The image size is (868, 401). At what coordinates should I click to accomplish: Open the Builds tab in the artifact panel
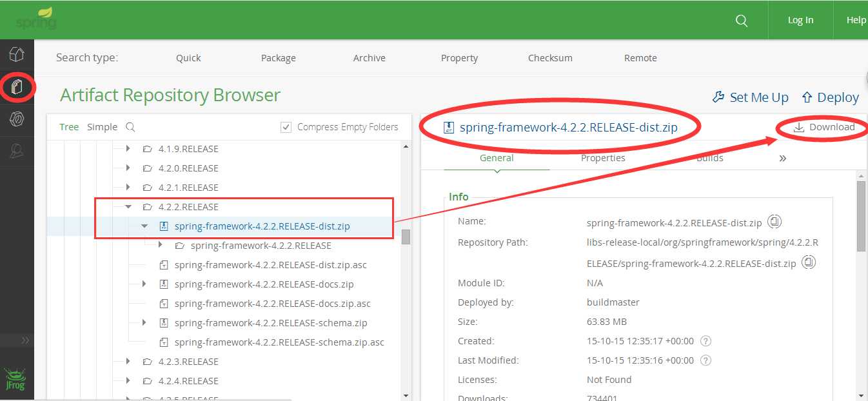click(710, 158)
